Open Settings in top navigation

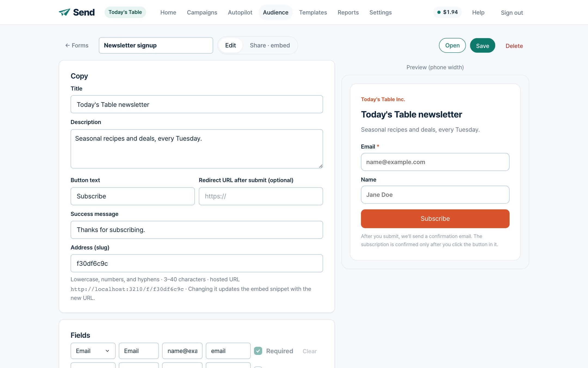coord(380,13)
